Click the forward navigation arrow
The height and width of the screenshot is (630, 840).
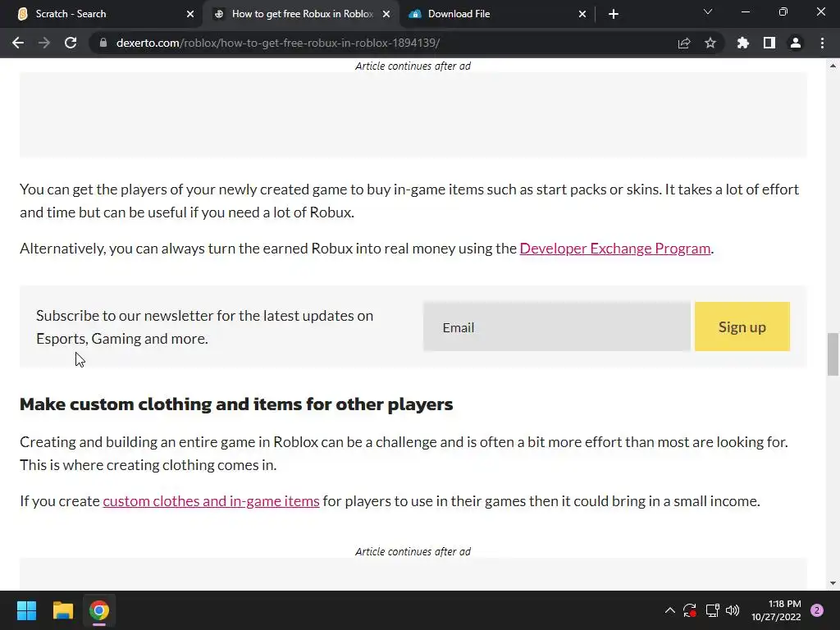[x=44, y=43]
